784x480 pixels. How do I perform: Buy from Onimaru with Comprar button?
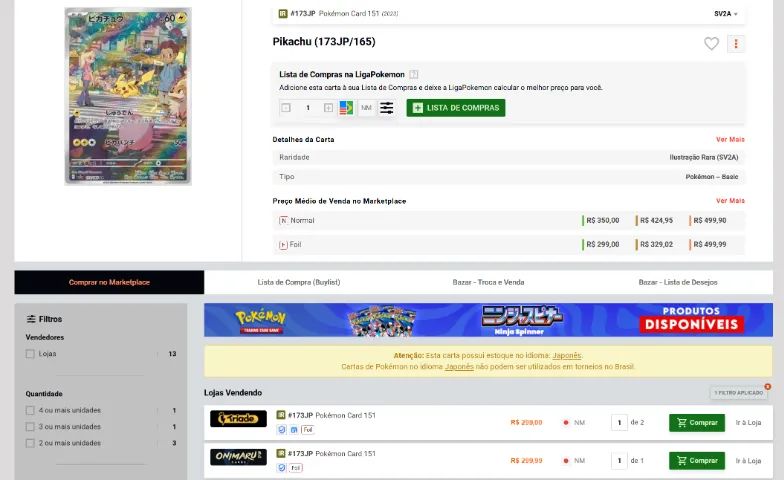[696, 460]
